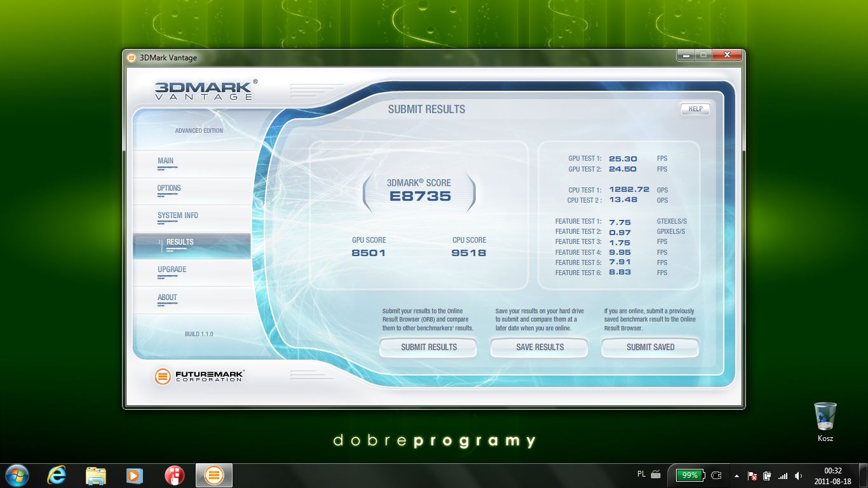Click the AC plug icon beside battery gauge

tap(717, 475)
